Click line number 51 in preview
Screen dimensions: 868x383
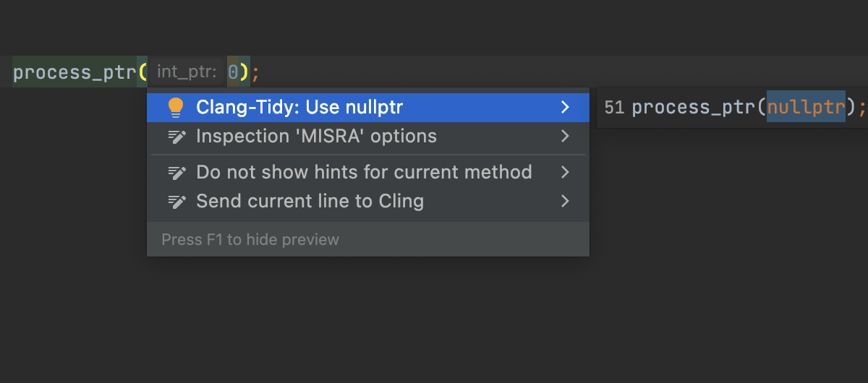pyautogui.click(x=614, y=108)
